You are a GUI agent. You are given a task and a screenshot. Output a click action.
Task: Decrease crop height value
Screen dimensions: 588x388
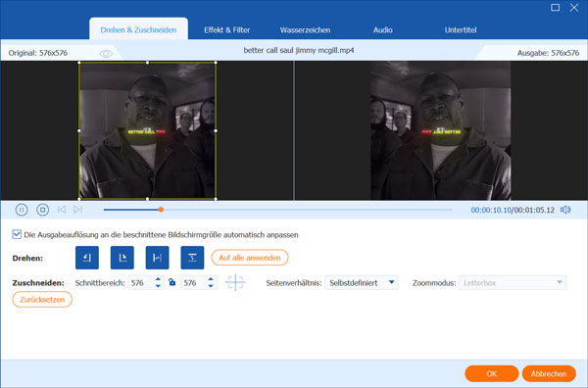211,286
